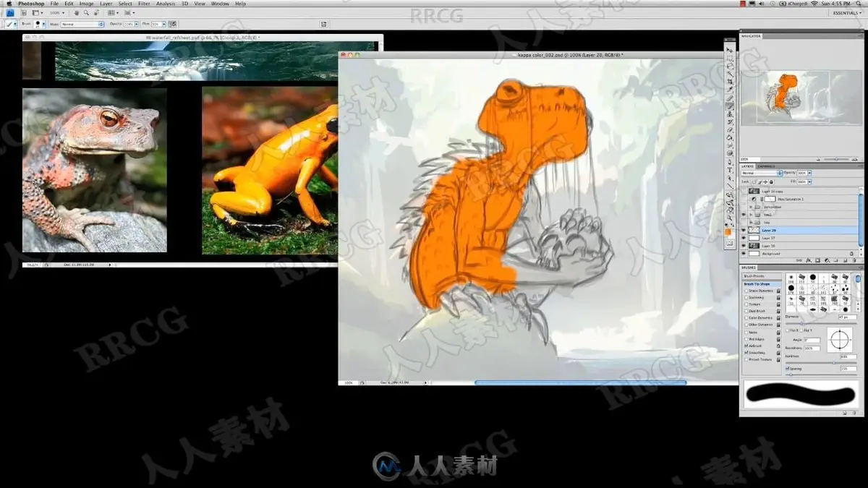Viewport: 868px width, 488px height.
Task: Open the Apple menu
Action: [x=9, y=4]
